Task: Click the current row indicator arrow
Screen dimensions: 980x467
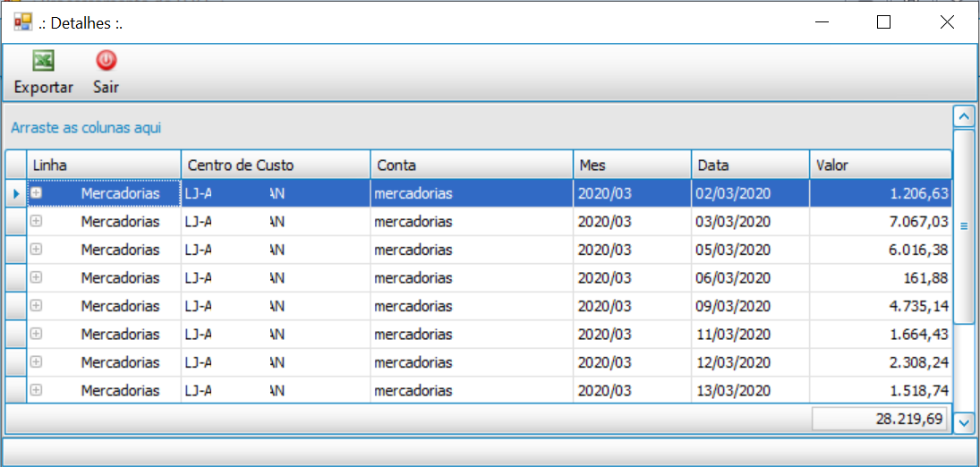Action: click(x=15, y=194)
